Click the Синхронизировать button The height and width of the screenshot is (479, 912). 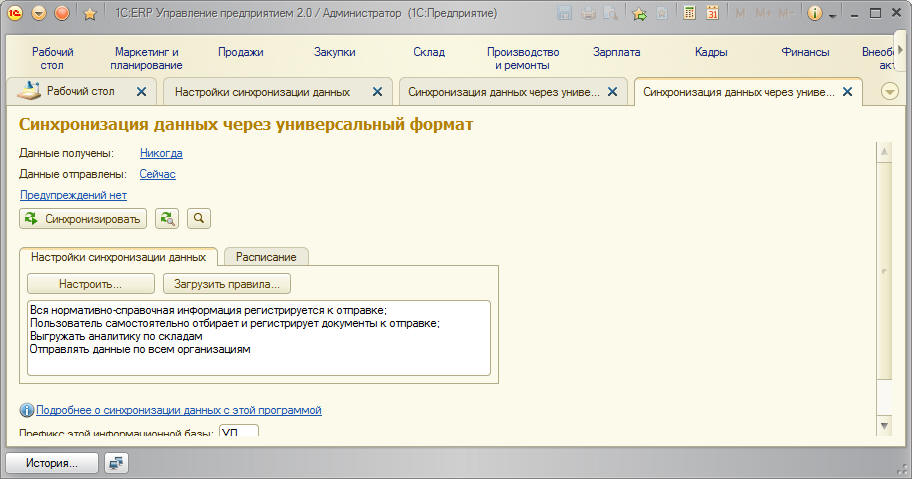tap(83, 218)
